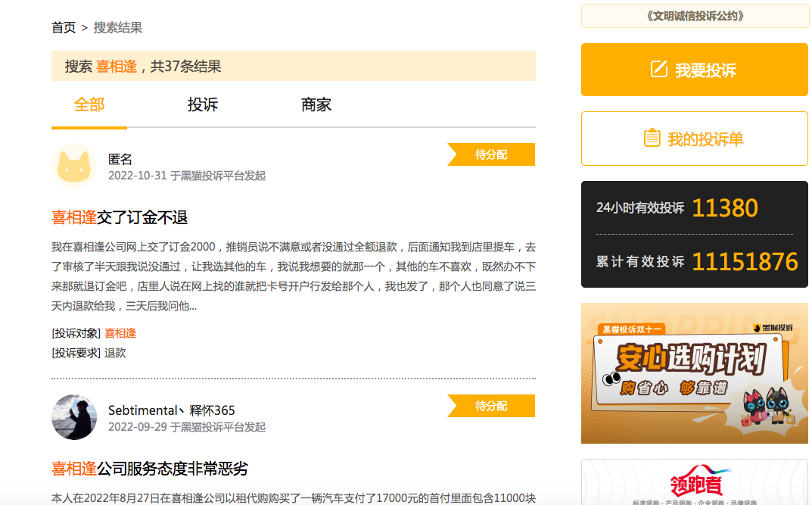Click the 累计有效投诉 count 11151876
Viewport: 812px width, 505px height.
click(745, 261)
